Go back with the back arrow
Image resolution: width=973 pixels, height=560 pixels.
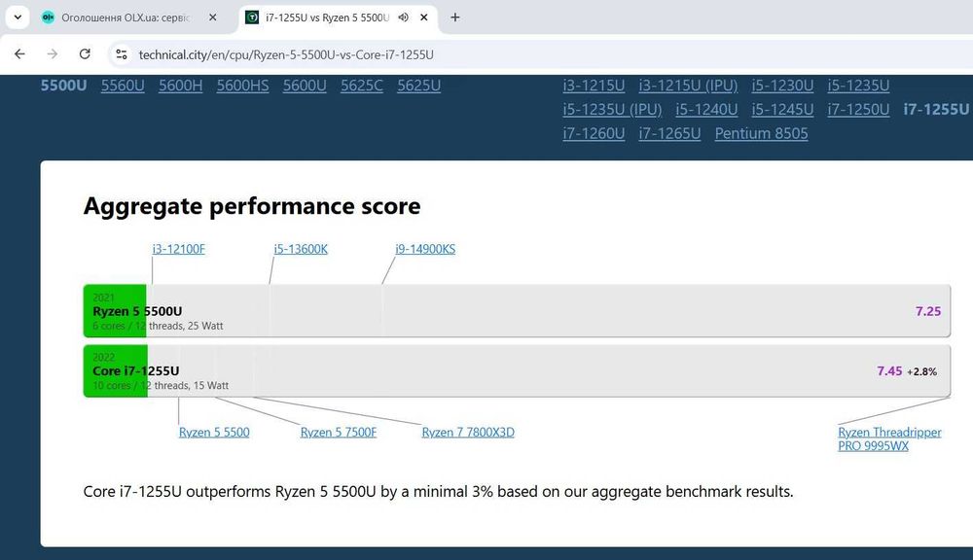pos(19,53)
